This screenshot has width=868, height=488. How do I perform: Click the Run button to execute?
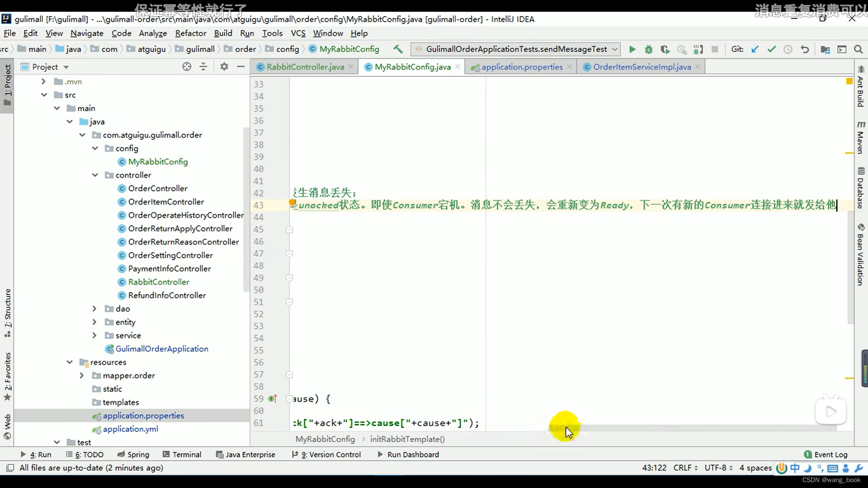click(631, 49)
